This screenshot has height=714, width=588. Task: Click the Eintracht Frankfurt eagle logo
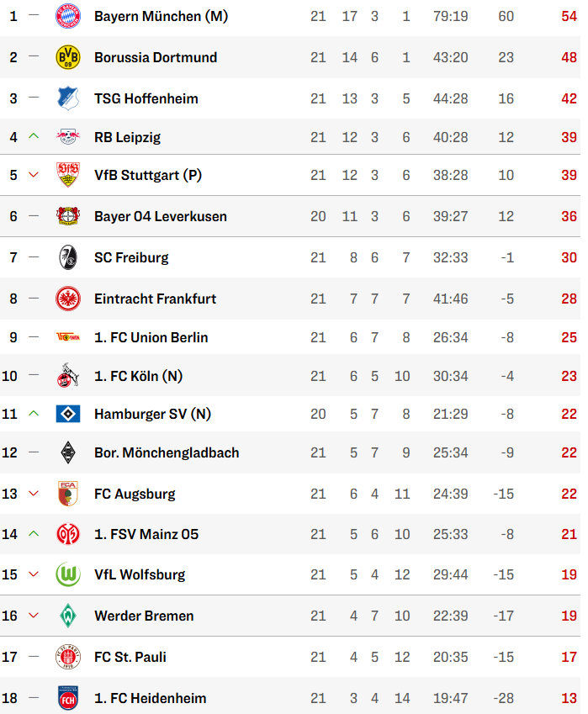click(x=68, y=299)
